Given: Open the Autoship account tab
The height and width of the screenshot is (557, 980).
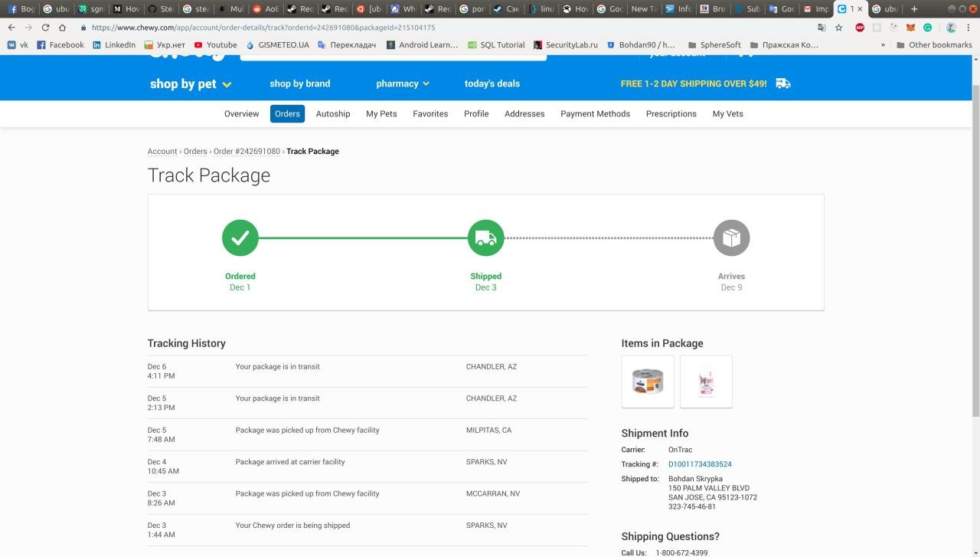Looking at the screenshot, I should tap(333, 113).
